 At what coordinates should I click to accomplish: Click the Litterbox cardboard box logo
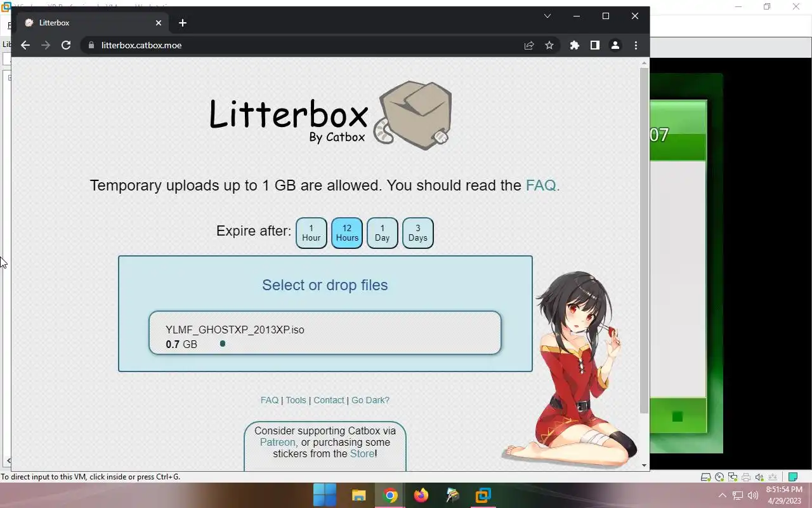point(413,115)
